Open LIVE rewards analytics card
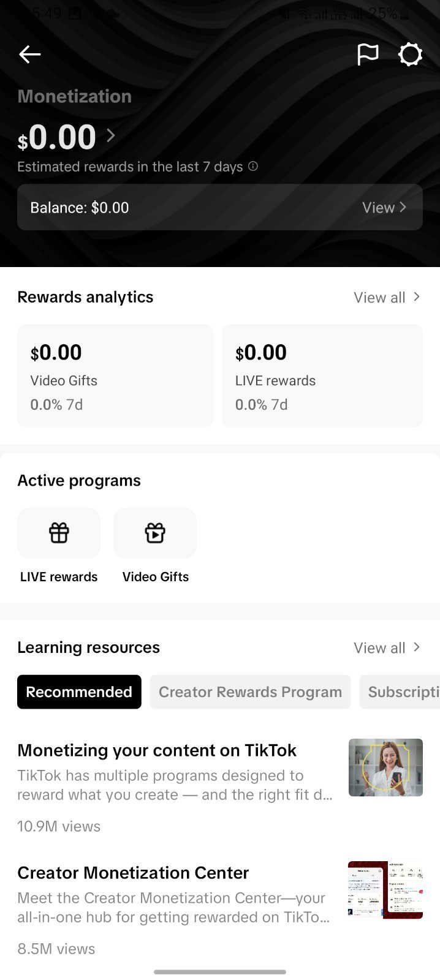This screenshot has width=440, height=980. pos(322,375)
